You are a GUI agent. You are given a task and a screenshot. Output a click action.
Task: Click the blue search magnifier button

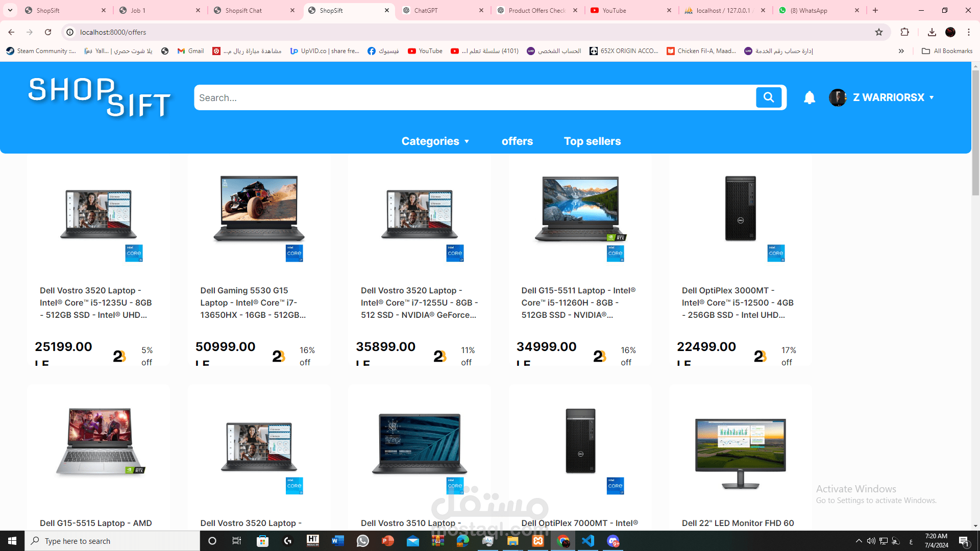click(769, 97)
